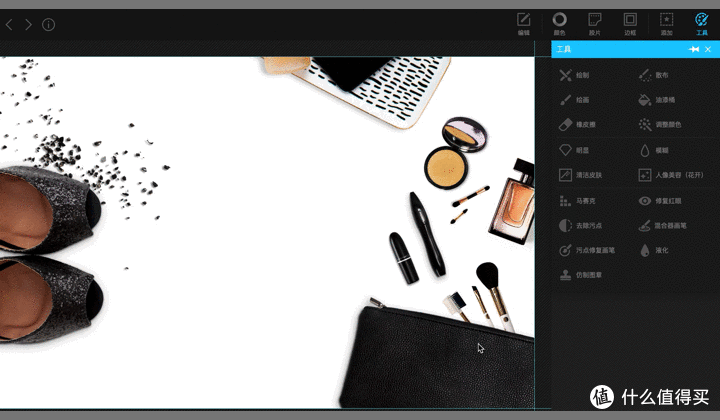The width and height of the screenshot is (720, 420).
Task: Click the photo on the canvas
Action: coord(267,232)
